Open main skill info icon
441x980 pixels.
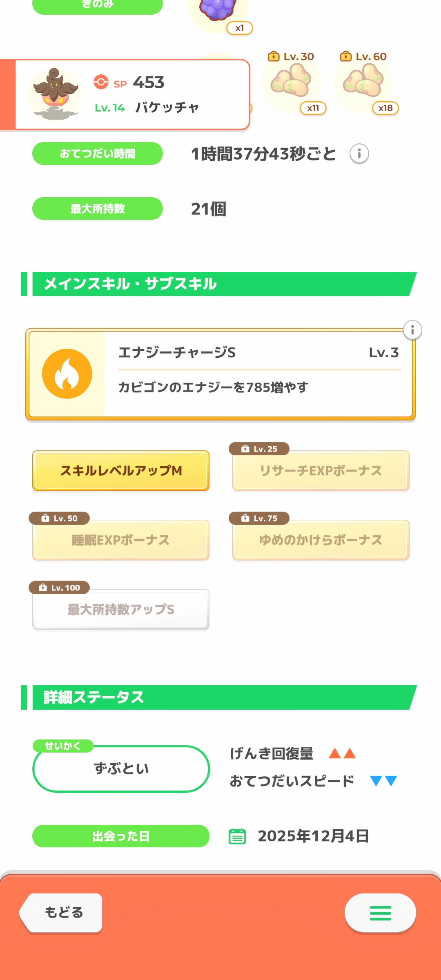click(x=412, y=330)
